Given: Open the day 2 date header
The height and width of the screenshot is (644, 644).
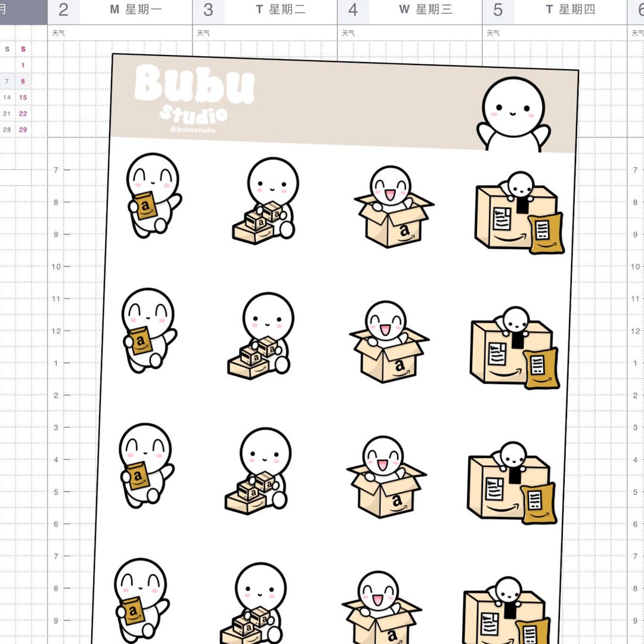Looking at the screenshot, I should click(63, 10).
